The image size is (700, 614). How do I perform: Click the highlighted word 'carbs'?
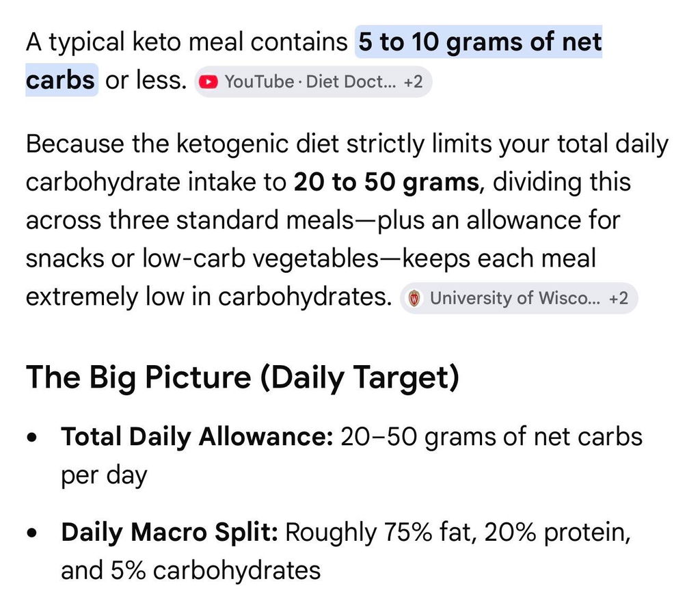coord(60,81)
